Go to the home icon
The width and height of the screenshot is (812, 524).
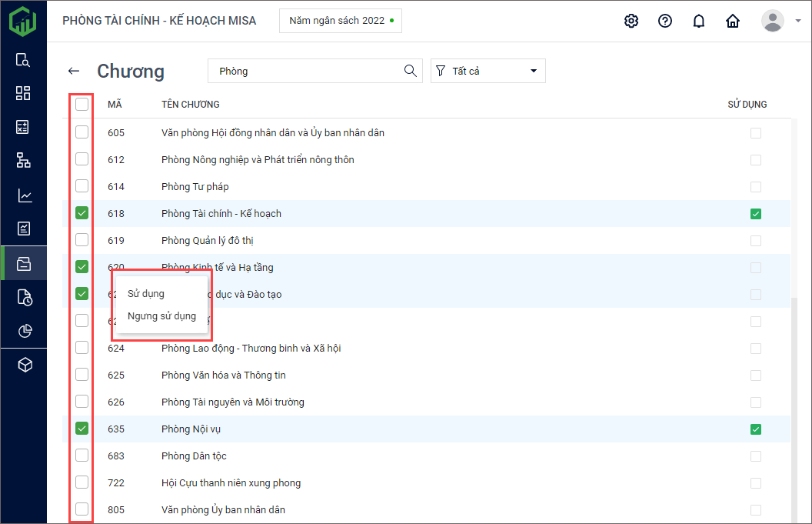click(733, 21)
